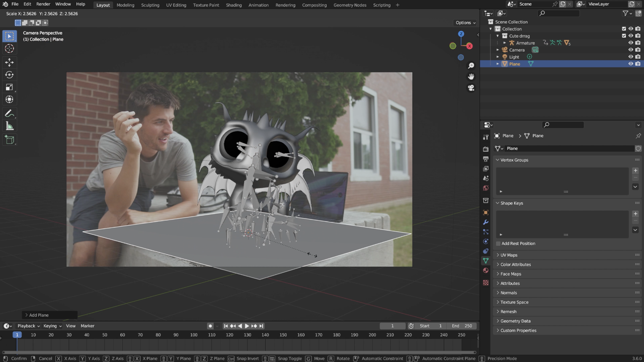644x362 pixels.
Task: Switch to the Sculpting workspace tab
Action: [150, 5]
